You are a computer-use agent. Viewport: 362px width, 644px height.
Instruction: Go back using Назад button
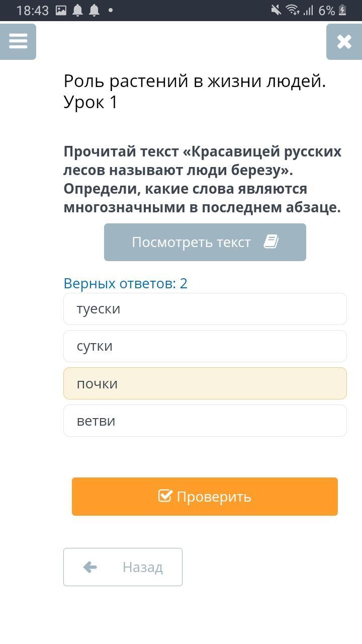(x=123, y=567)
